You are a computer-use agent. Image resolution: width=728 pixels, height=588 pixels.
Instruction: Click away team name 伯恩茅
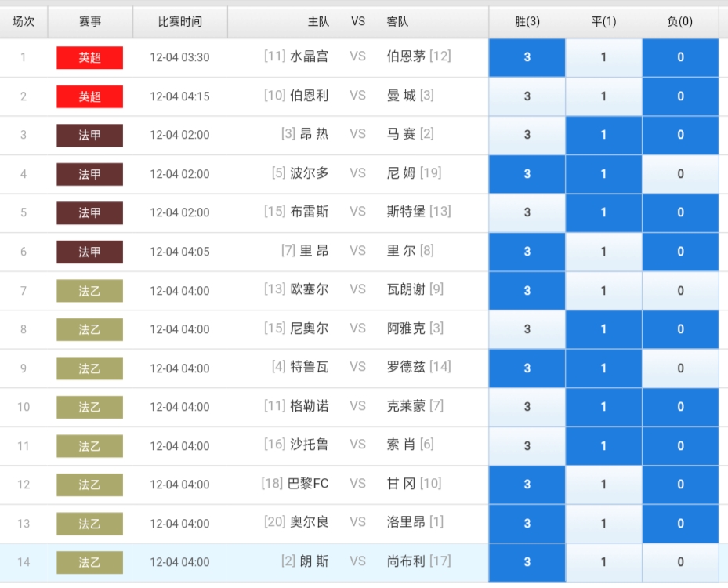point(406,56)
